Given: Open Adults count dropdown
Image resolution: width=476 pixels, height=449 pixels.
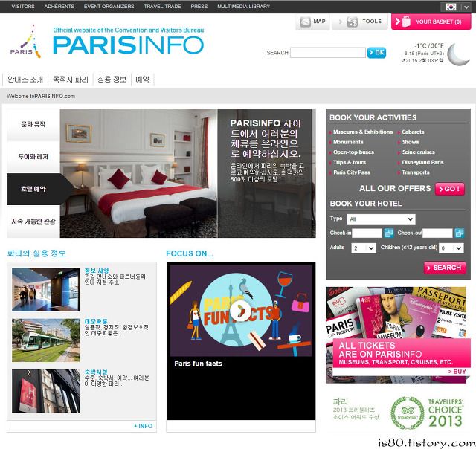Looking at the screenshot, I should (364, 248).
